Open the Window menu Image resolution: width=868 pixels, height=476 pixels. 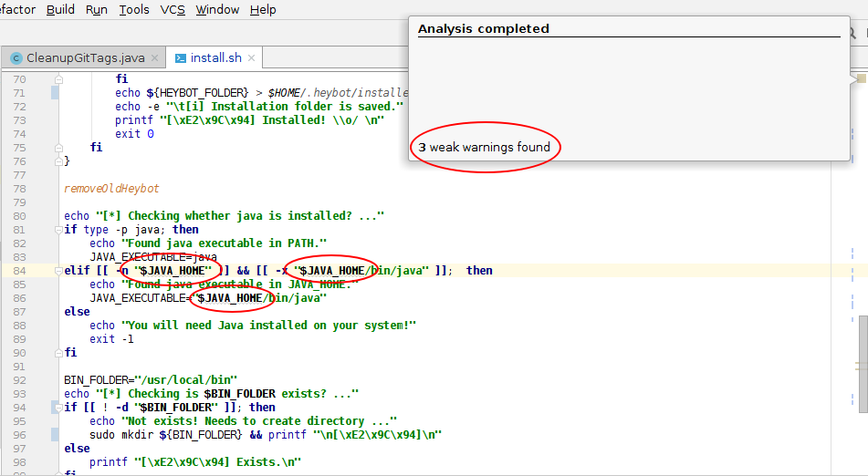(x=217, y=9)
